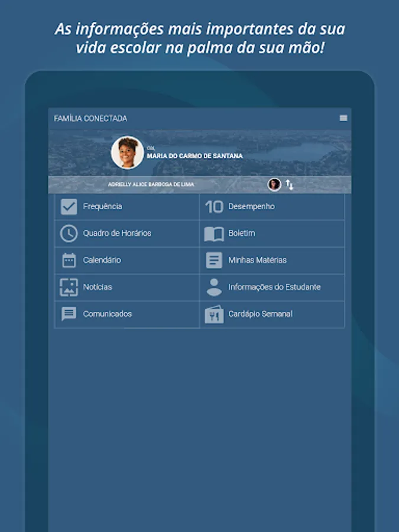This screenshot has height=532, width=399.
Task: Open Maria do Carmo profile photo
Action: [x=127, y=153]
